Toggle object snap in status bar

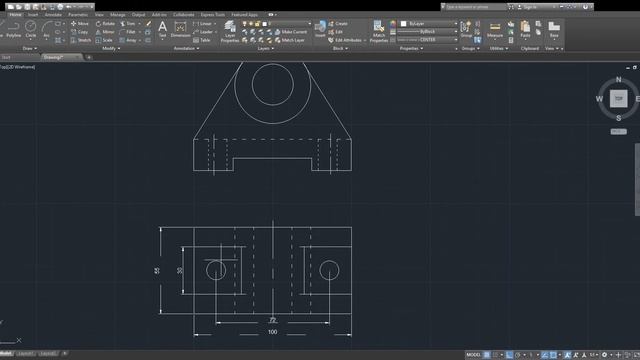click(x=553, y=355)
